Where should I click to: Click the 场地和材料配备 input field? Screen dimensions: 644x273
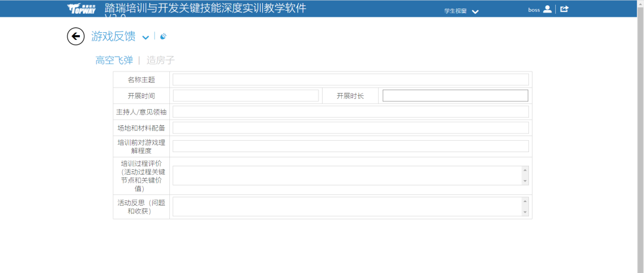pyautogui.click(x=350, y=128)
